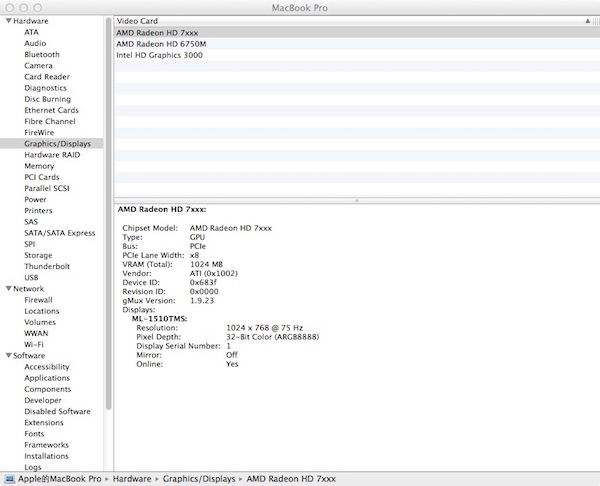Select Printers in the sidebar
Screen dimensions: 600x486
[38, 210]
